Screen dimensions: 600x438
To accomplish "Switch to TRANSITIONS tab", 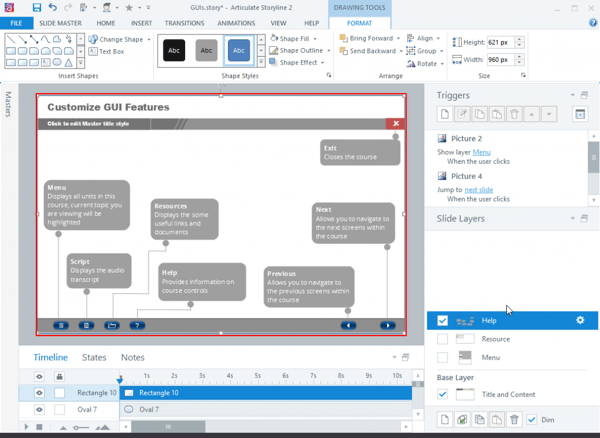I will click(x=184, y=23).
